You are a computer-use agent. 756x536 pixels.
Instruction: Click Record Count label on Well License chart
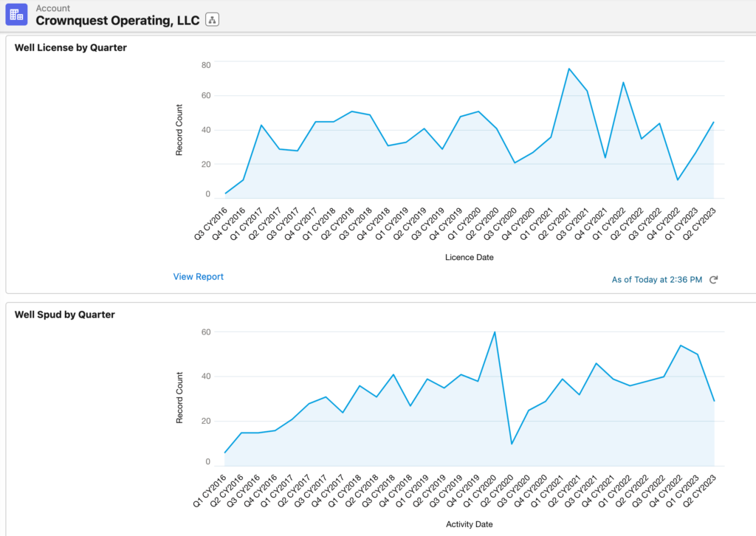tap(179, 130)
